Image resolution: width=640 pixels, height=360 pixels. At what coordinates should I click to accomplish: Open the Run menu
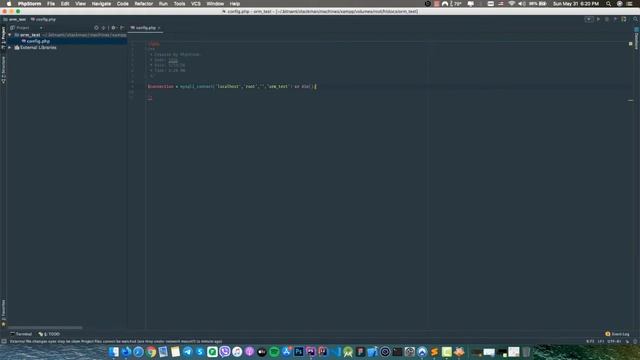click(x=163, y=4)
